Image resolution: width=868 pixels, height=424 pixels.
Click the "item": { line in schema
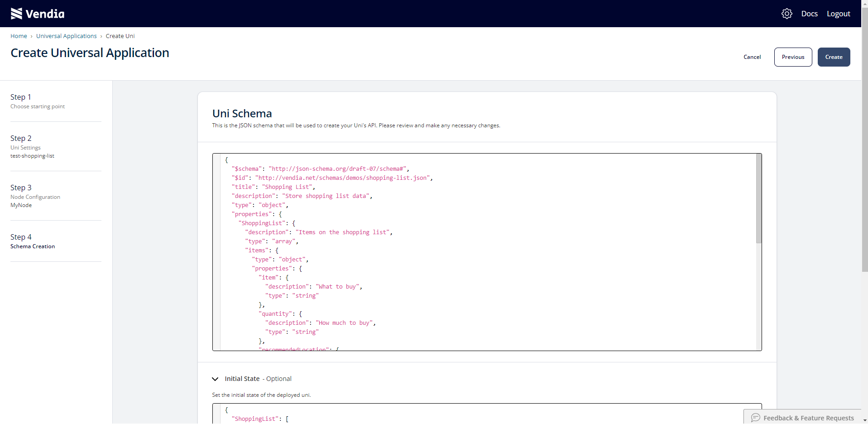(x=273, y=277)
